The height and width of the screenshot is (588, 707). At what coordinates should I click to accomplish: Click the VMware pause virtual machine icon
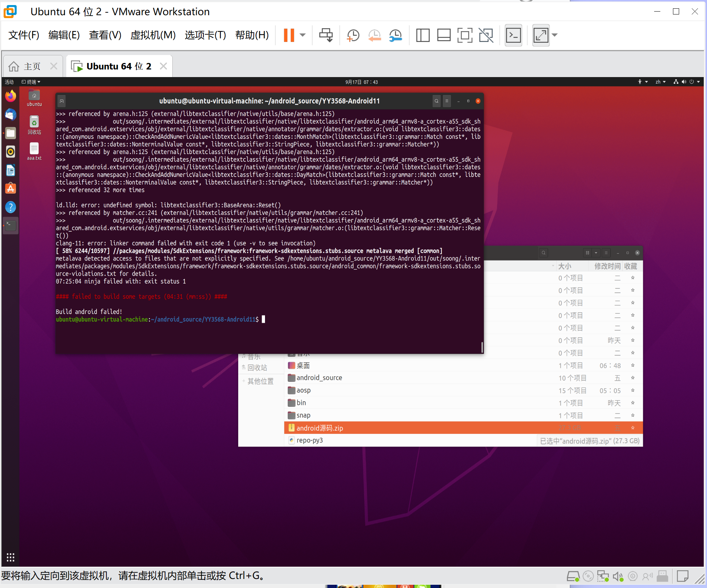289,35
